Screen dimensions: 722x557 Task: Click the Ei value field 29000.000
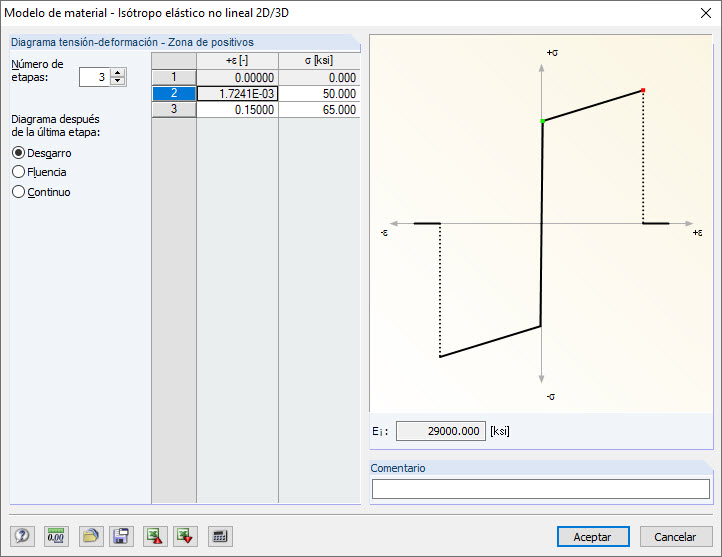pyautogui.click(x=441, y=431)
